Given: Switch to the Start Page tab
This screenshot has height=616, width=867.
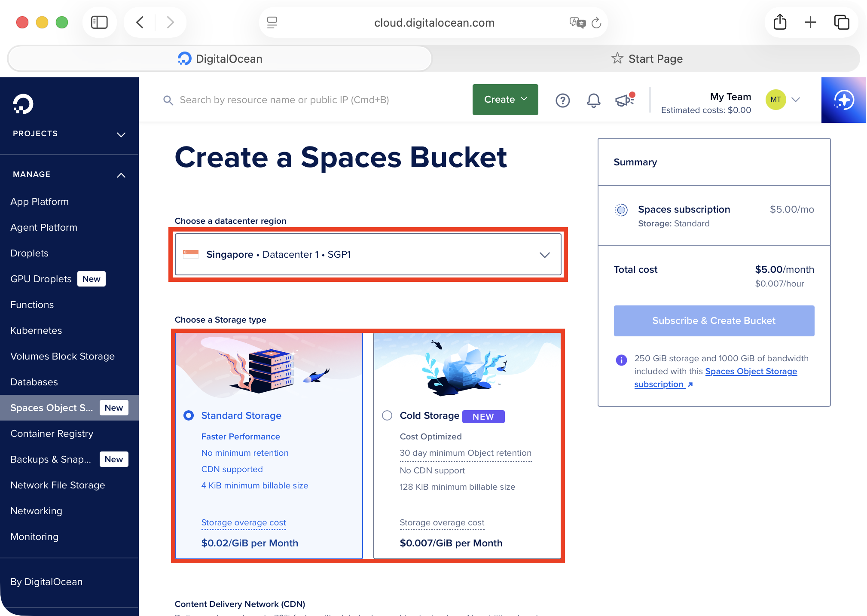Looking at the screenshot, I should [647, 59].
